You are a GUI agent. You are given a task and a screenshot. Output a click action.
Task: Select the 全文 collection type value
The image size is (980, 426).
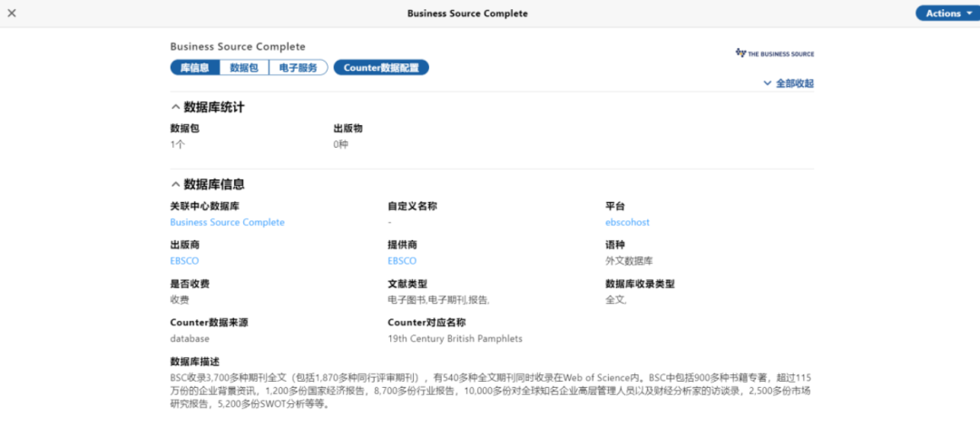tap(616, 300)
